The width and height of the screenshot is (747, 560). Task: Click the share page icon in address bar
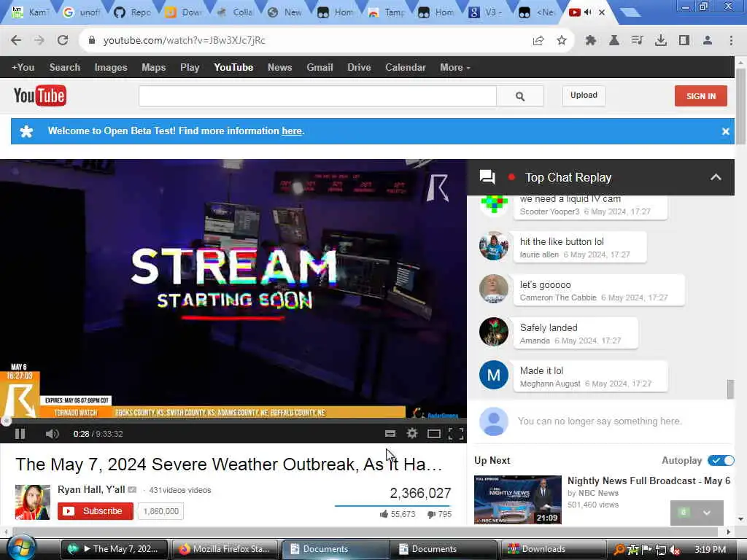(x=538, y=41)
